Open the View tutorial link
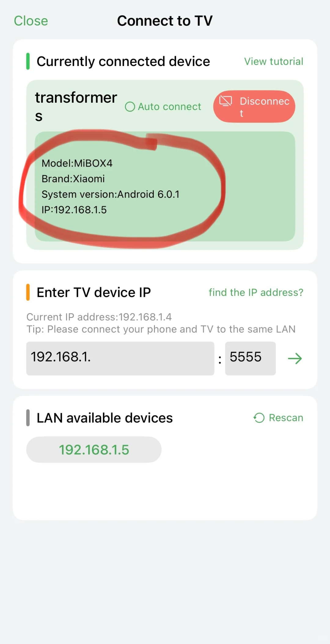The width and height of the screenshot is (330, 644). [273, 61]
